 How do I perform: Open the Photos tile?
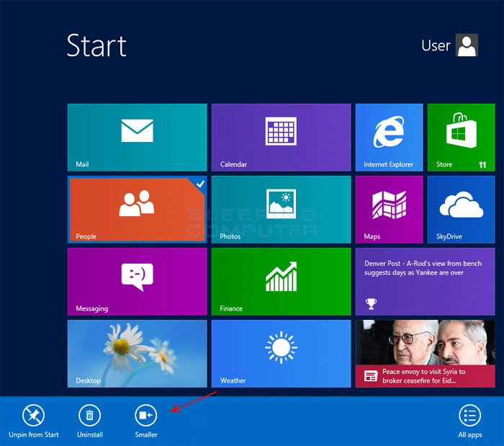click(281, 209)
